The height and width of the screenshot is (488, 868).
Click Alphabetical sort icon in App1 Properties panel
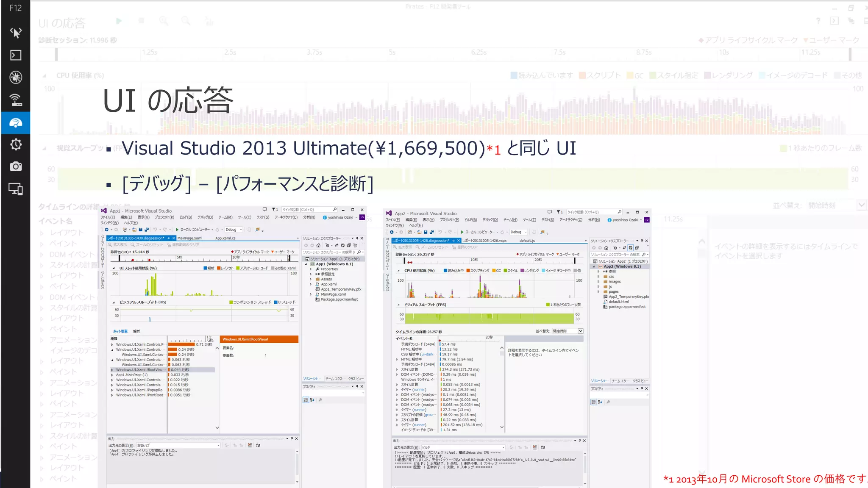click(312, 399)
